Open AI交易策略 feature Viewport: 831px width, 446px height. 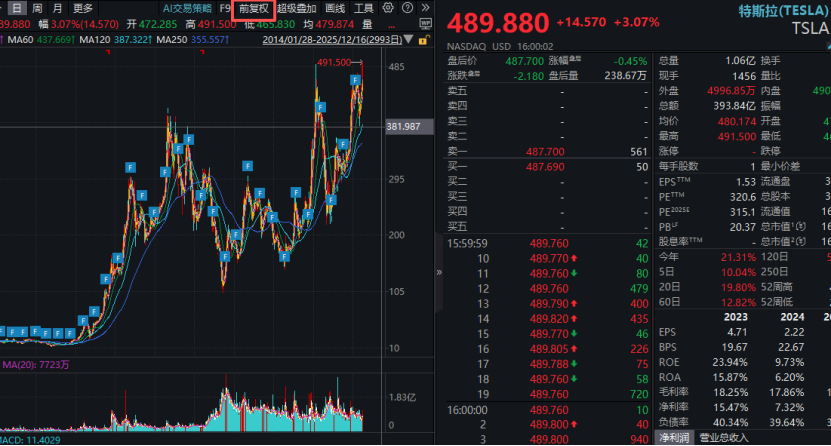187,8
